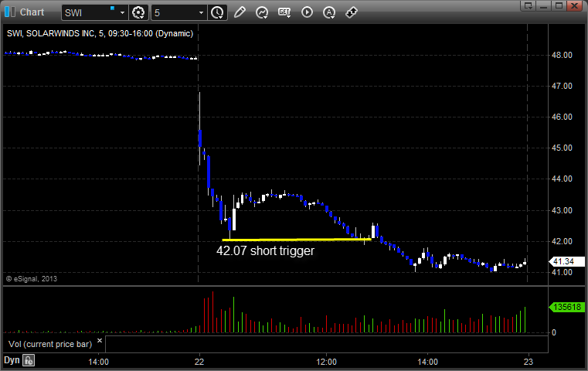The height and width of the screenshot is (371, 588).
Task: Click the Chart window icon
Action: click(x=10, y=12)
